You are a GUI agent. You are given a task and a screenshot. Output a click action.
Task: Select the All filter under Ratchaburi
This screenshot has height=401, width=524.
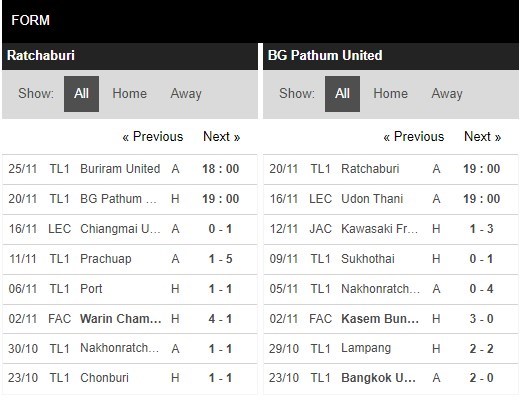tap(81, 94)
